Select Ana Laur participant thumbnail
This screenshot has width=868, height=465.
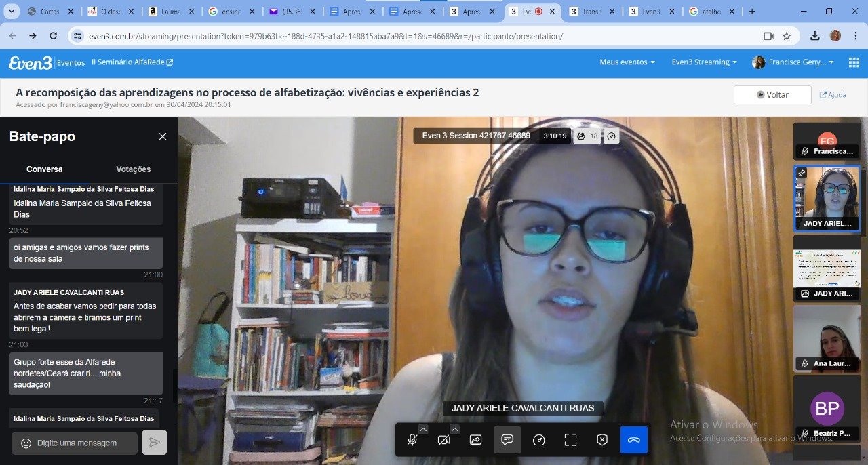827,338
